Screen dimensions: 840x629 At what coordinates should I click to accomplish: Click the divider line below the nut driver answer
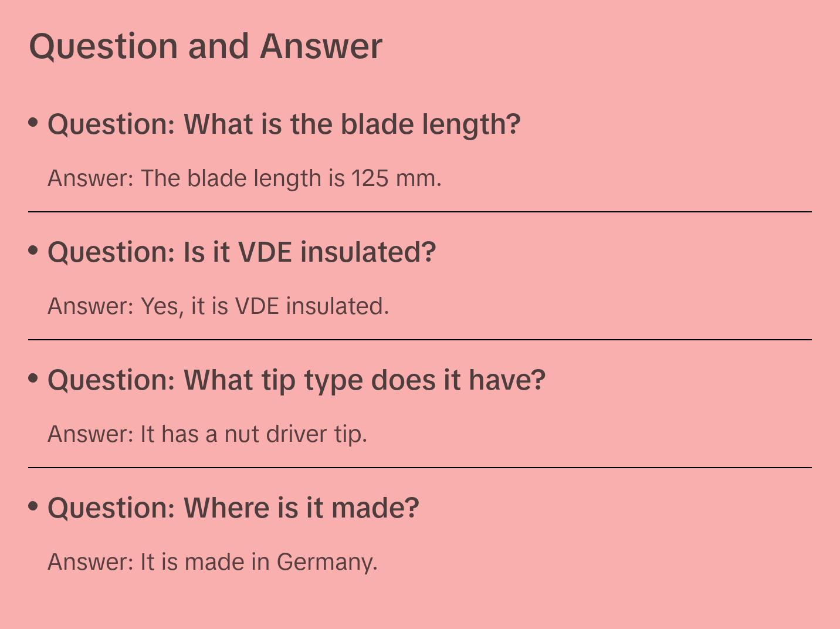[x=420, y=468]
